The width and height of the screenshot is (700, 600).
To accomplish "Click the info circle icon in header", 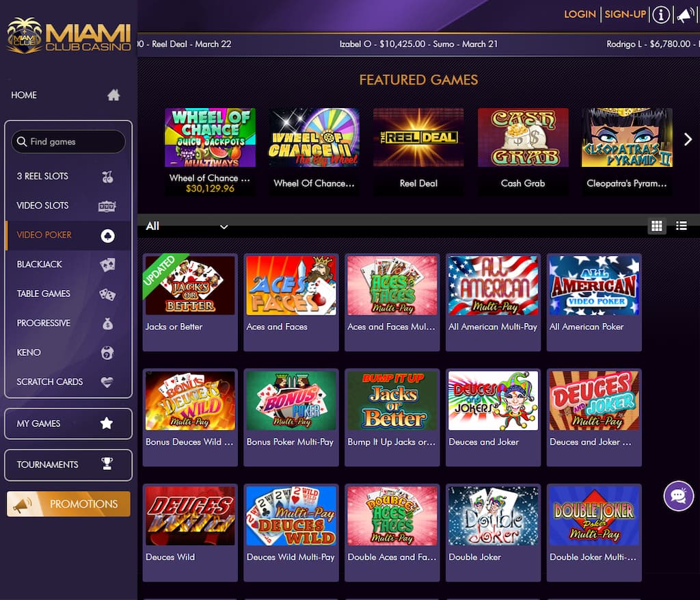I will tap(661, 15).
